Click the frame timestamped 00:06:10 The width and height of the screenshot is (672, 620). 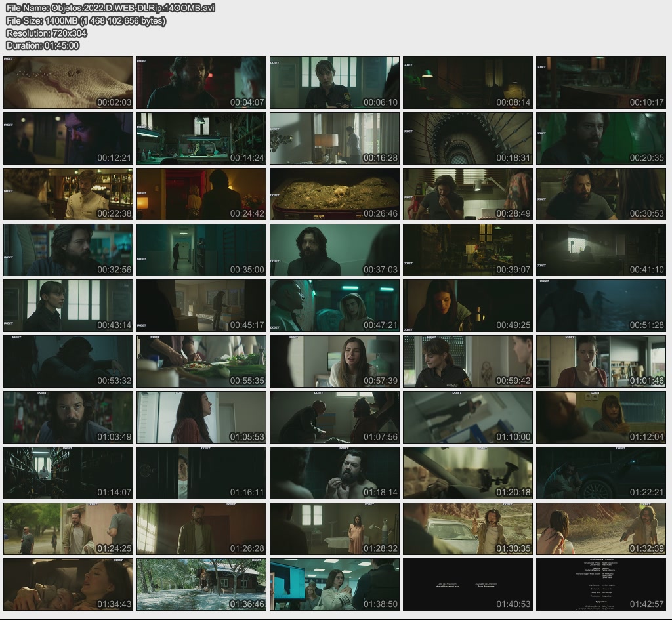tap(334, 83)
